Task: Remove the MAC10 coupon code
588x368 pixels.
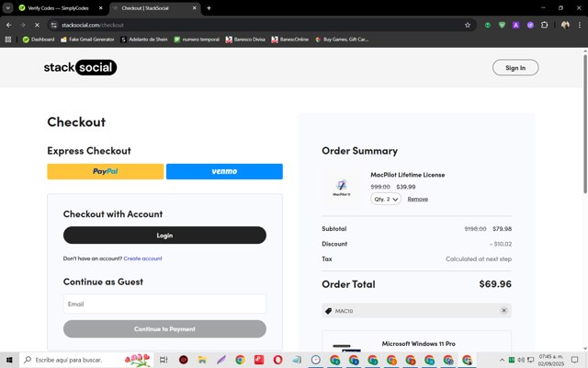Action: (x=503, y=311)
